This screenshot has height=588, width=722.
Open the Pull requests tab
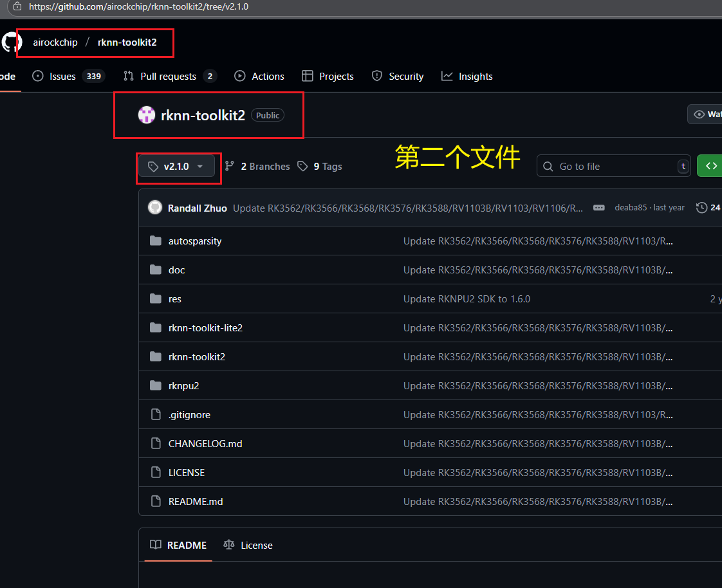coord(170,77)
